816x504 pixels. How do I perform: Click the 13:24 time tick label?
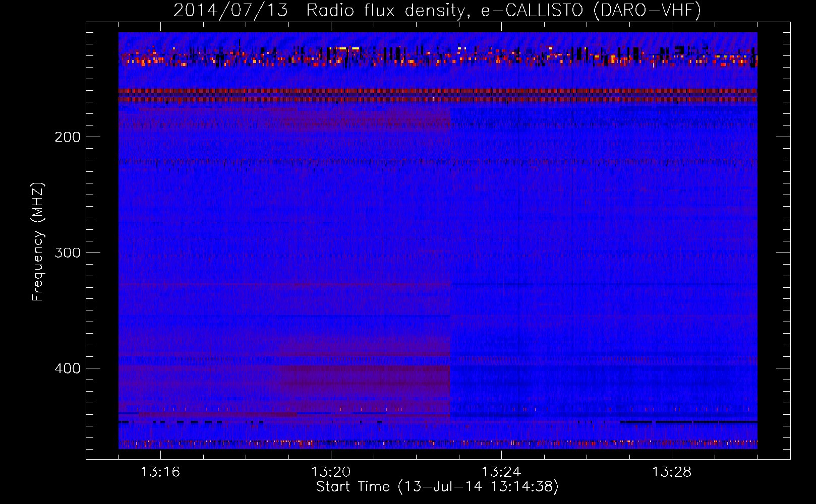501,472
